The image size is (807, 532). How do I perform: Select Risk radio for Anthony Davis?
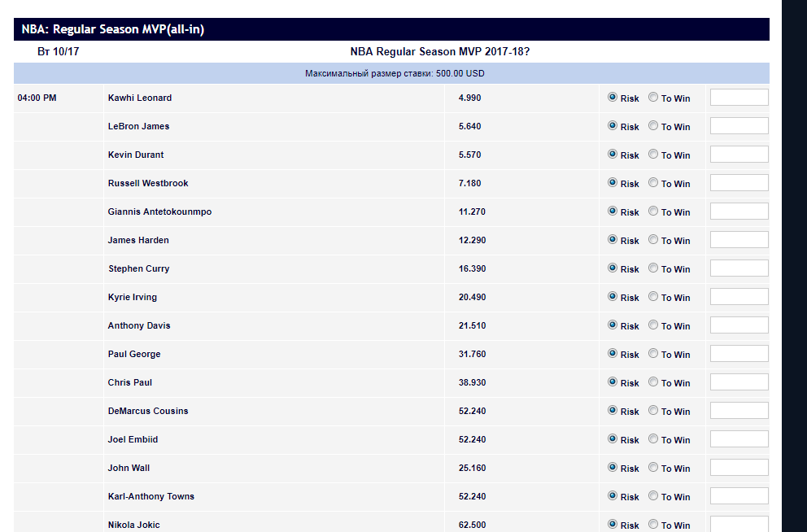pyautogui.click(x=613, y=325)
